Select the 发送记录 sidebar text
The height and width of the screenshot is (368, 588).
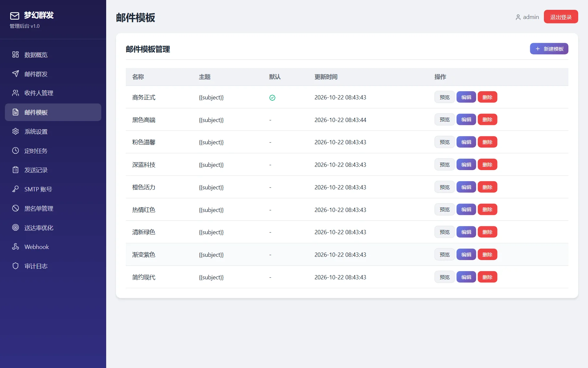click(36, 170)
